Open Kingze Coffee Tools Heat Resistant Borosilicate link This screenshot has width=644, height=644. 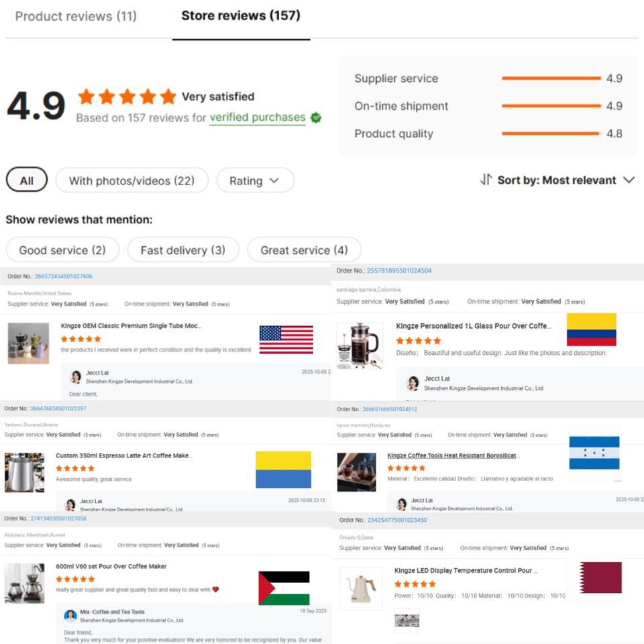tap(453, 456)
